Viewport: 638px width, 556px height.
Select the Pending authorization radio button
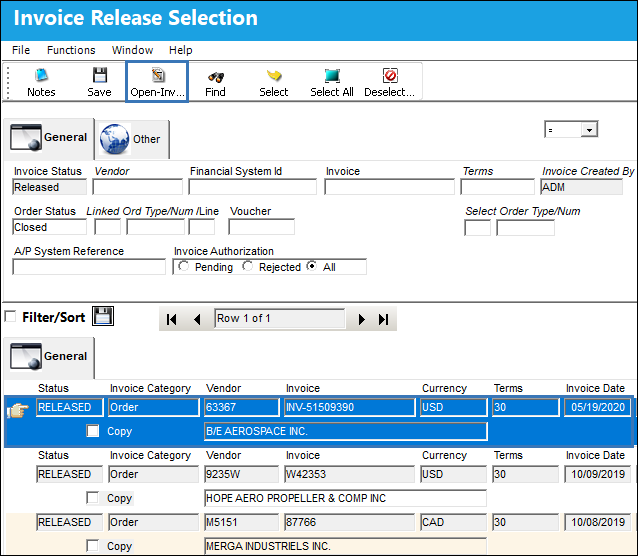[x=184, y=266]
